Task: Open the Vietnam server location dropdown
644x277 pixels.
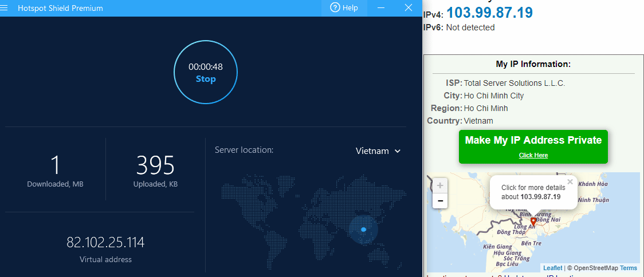Action: tap(378, 151)
